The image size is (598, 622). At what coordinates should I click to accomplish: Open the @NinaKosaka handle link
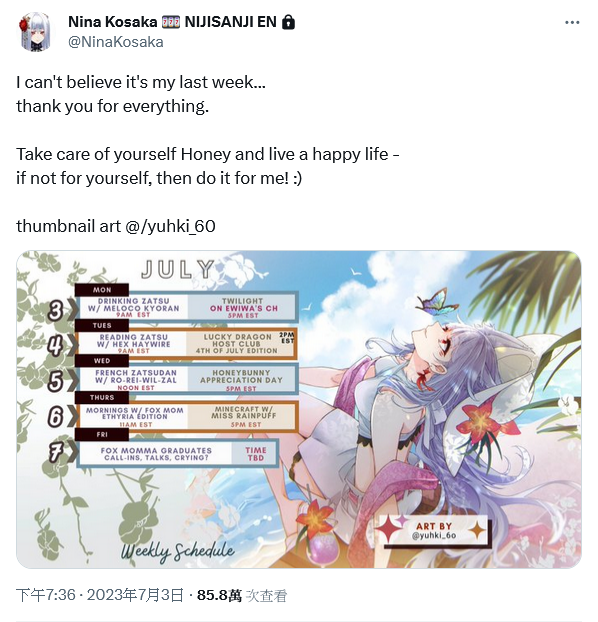(115, 42)
